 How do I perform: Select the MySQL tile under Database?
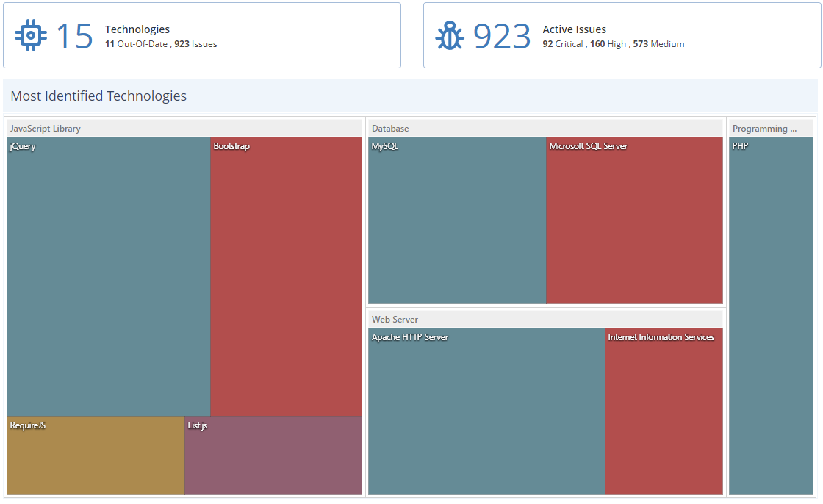456,220
